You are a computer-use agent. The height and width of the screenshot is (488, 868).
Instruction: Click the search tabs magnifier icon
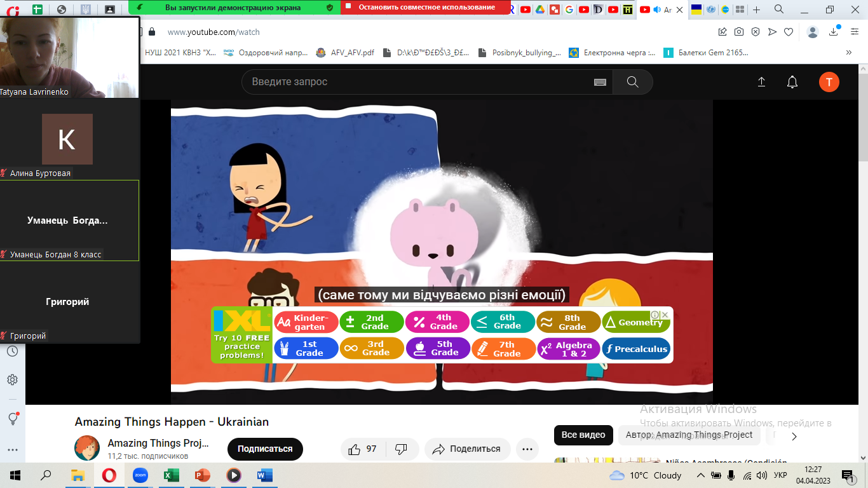click(x=780, y=9)
